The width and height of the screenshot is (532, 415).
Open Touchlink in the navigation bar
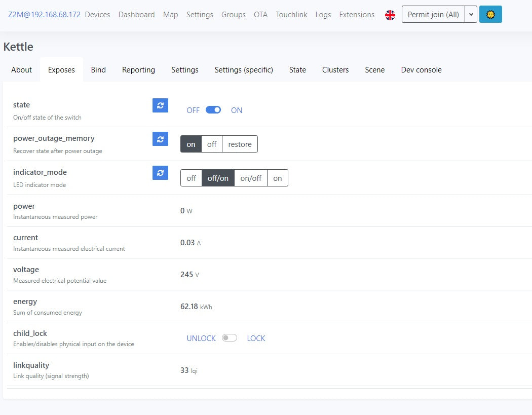pos(291,15)
